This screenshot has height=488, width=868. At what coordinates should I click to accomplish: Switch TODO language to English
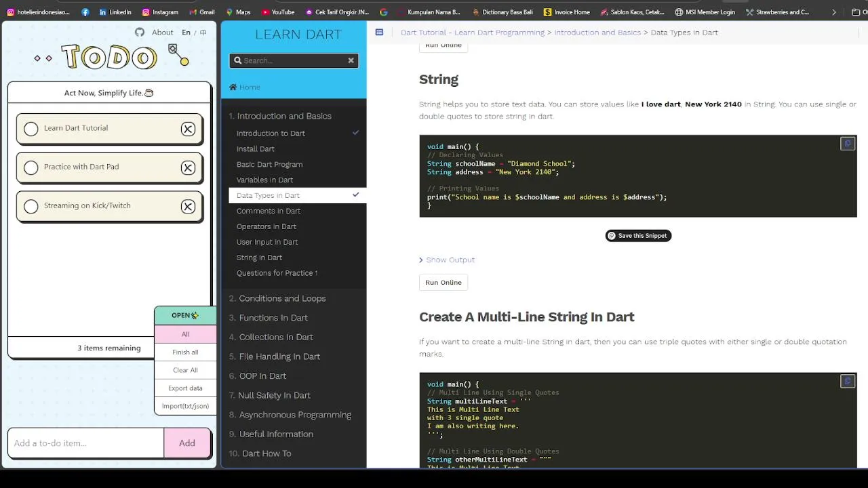[186, 33]
